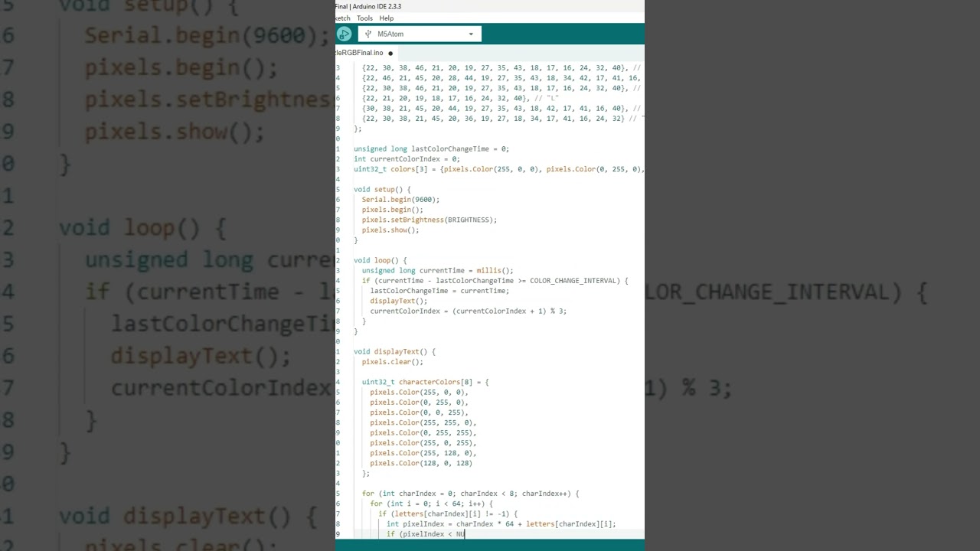
Task: Click 'unsigned long lastColorChangeTime = 0;' line
Action: click(431, 148)
